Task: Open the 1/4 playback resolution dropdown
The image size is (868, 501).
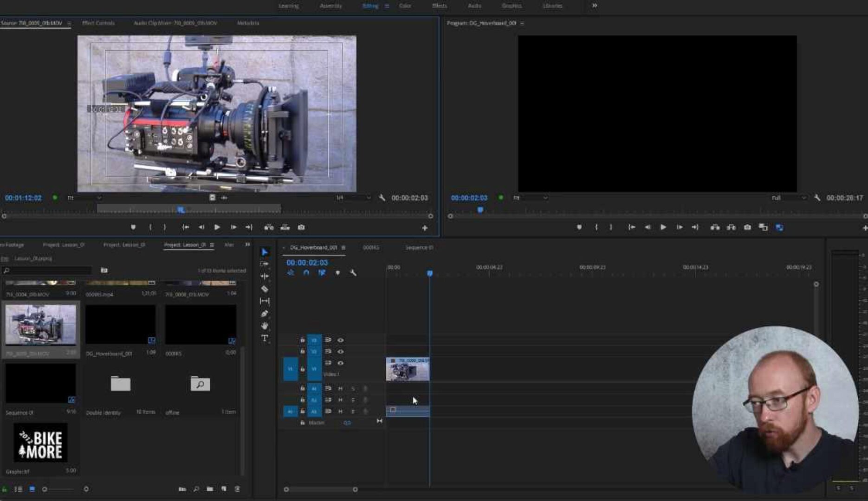Action: [x=354, y=198]
